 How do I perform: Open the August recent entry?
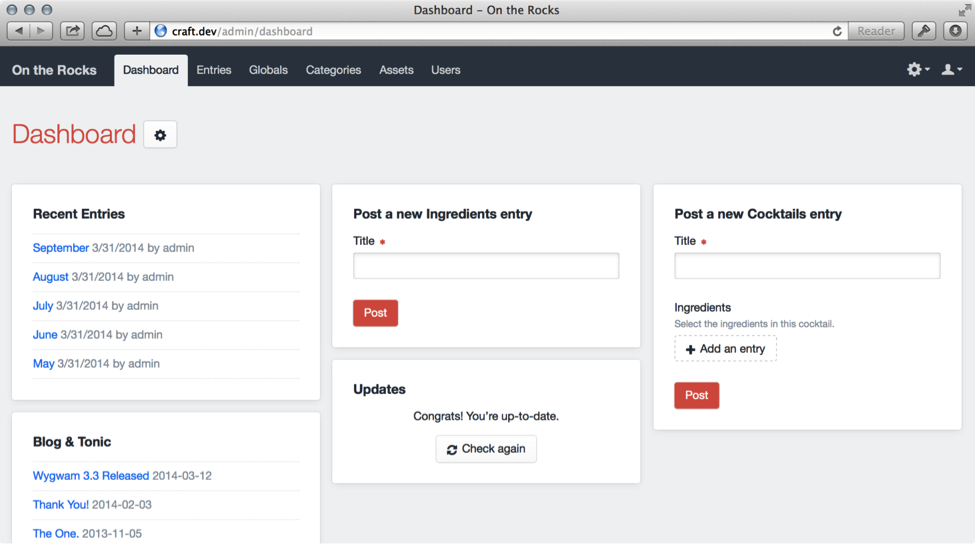coord(50,277)
